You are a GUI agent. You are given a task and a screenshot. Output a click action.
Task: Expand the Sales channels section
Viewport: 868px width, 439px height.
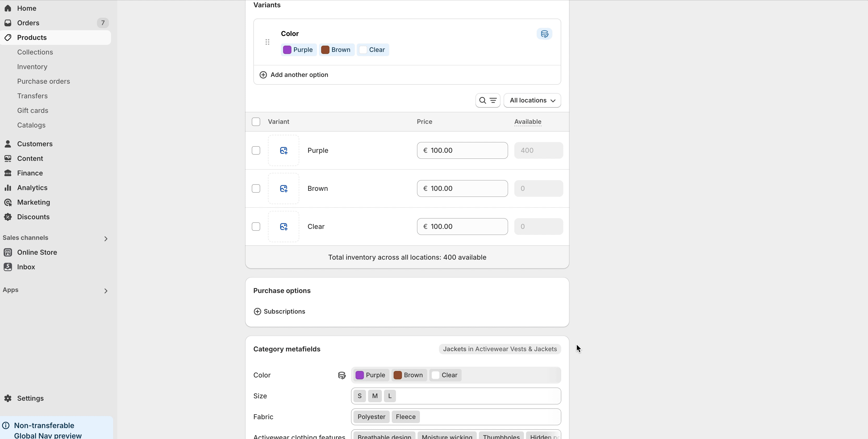(x=106, y=239)
